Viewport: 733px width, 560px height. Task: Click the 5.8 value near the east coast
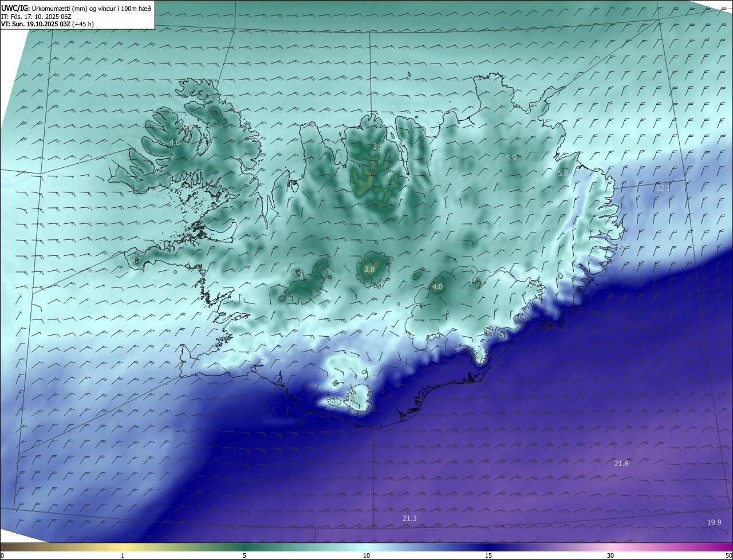pyautogui.click(x=563, y=172)
